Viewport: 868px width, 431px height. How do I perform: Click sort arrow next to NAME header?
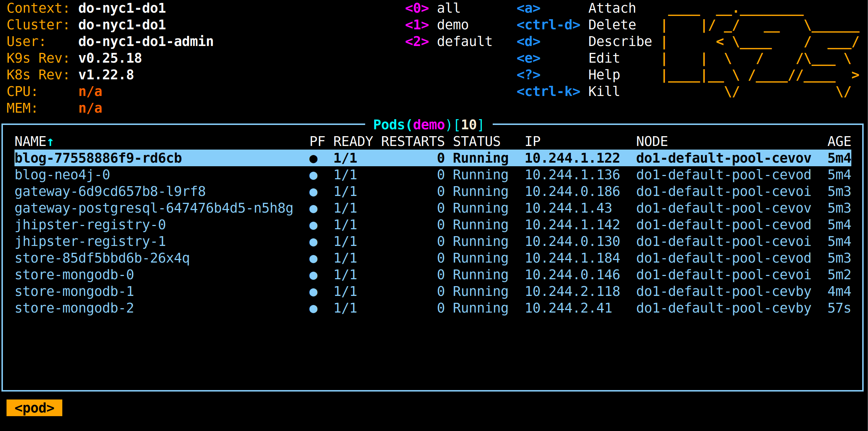tap(50, 142)
